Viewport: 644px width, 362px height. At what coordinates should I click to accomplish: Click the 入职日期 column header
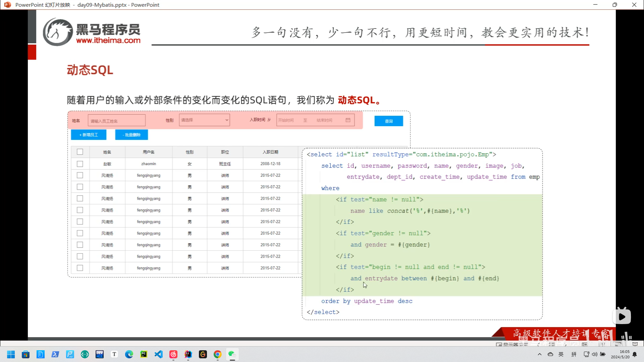click(270, 152)
